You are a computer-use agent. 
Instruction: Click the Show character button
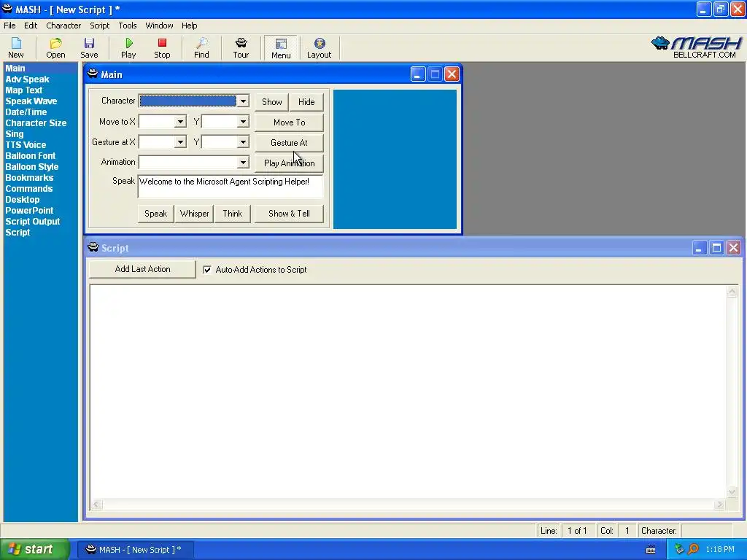(x=271, y=102)
